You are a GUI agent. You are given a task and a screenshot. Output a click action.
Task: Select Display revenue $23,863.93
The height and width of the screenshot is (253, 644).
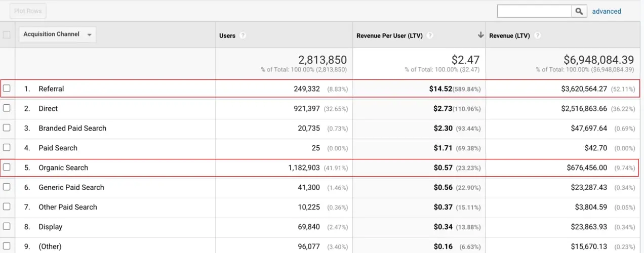point(589,227)
